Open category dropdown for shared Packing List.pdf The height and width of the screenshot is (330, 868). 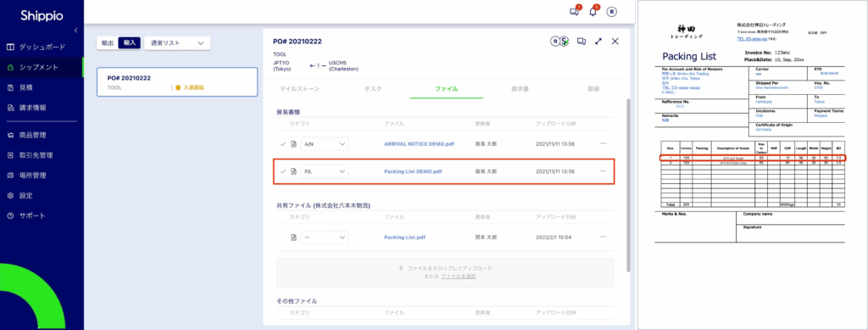click(x=325, y=238)
